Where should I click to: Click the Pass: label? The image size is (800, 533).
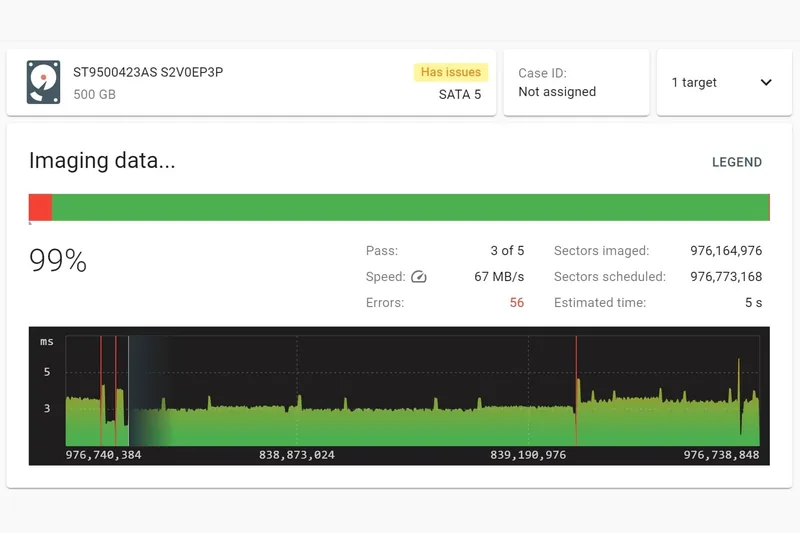(x=382, y=250)
